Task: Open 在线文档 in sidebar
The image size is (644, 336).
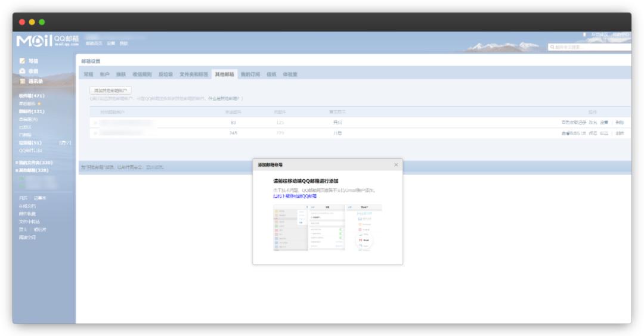Action: tap(27, 206)
